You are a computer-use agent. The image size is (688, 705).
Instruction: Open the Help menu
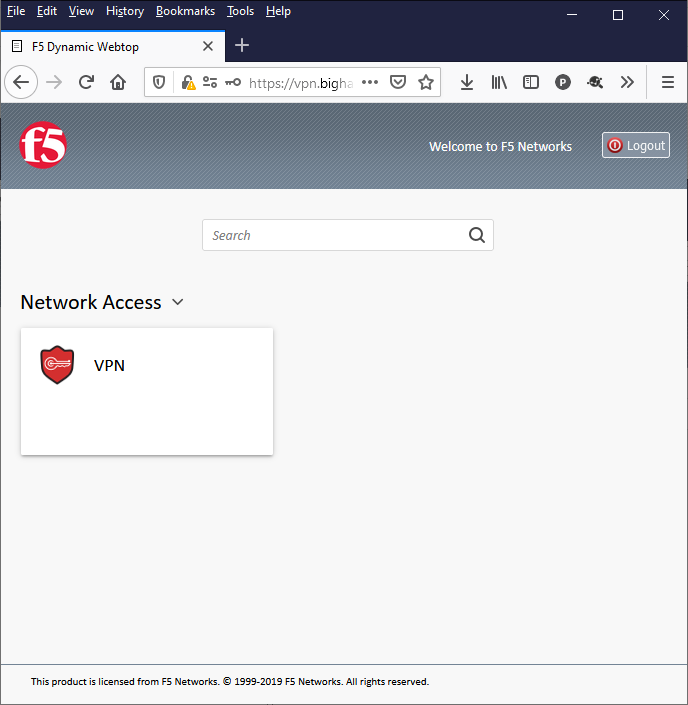[278, 11]
